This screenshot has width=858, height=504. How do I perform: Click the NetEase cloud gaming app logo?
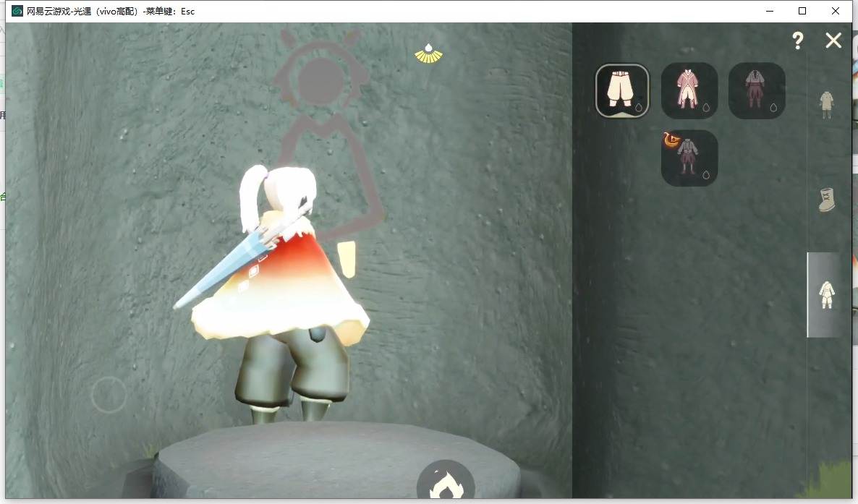(17, 11)
